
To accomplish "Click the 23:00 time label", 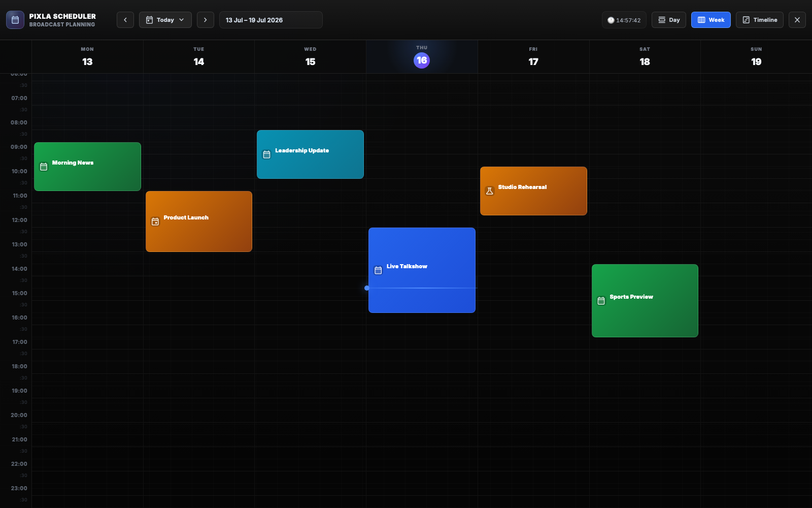I will coord(19,488).
